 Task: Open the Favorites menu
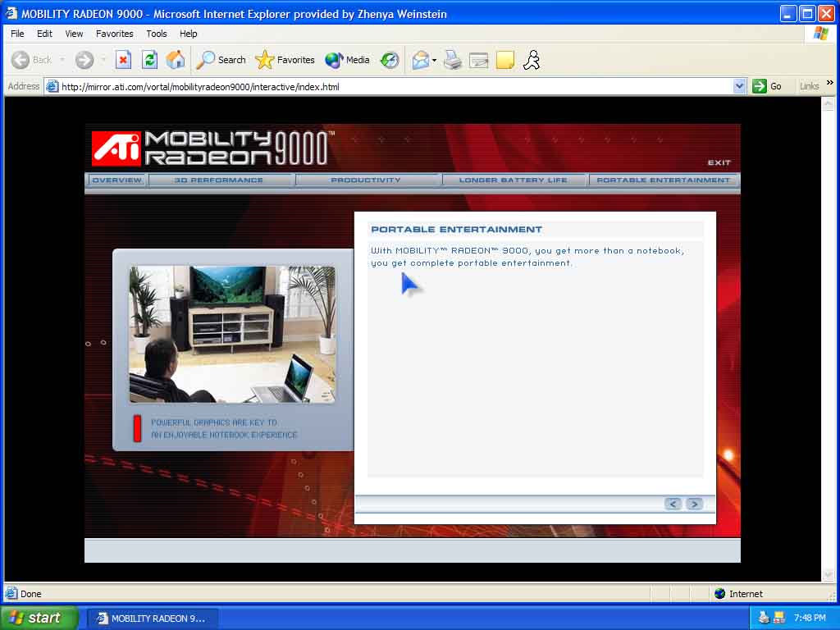point(115,33)
